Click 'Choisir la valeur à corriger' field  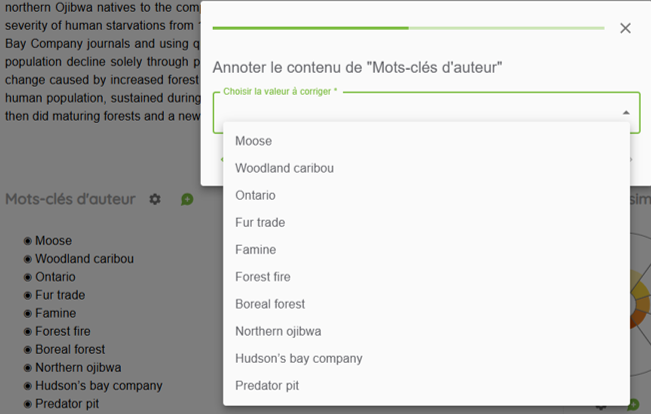tap(426, 113)
